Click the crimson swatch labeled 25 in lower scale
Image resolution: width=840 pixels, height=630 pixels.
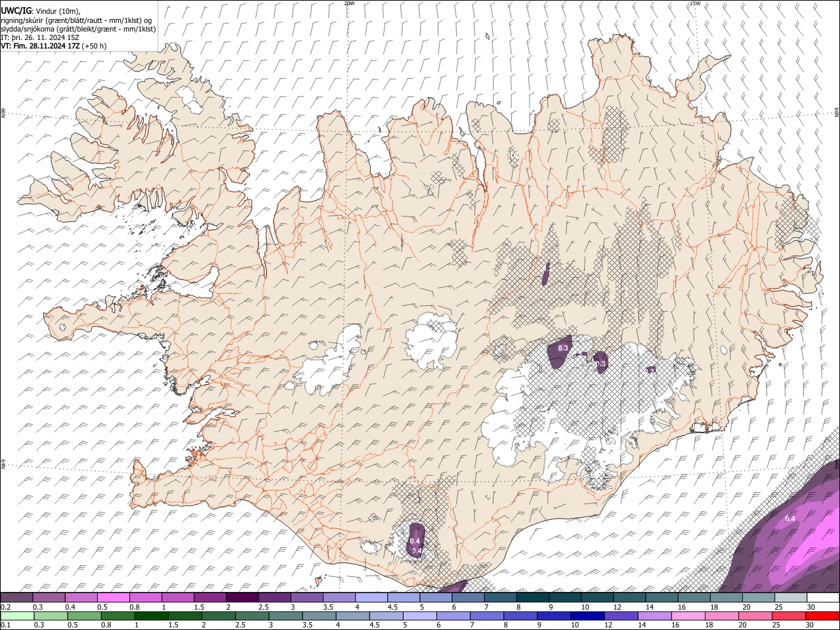(788, 616)
